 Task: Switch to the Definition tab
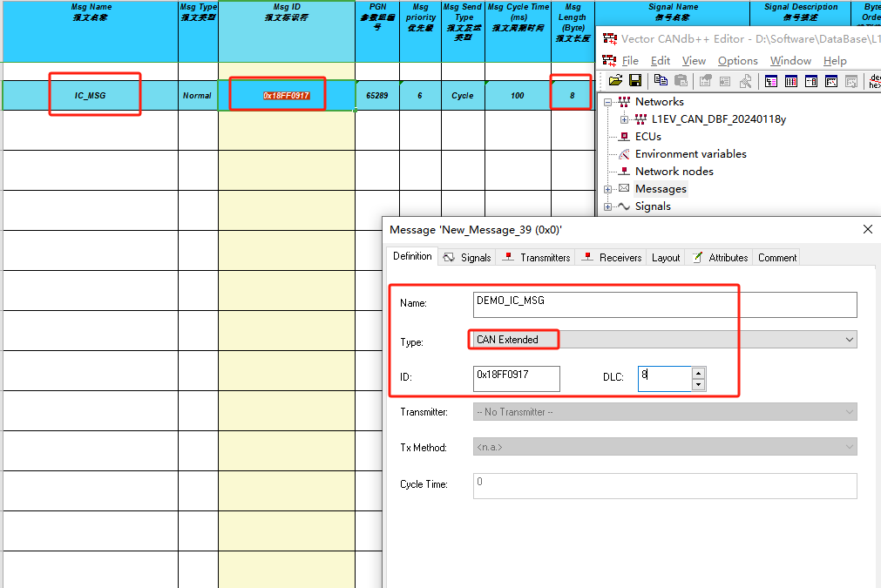coord(412,256)
